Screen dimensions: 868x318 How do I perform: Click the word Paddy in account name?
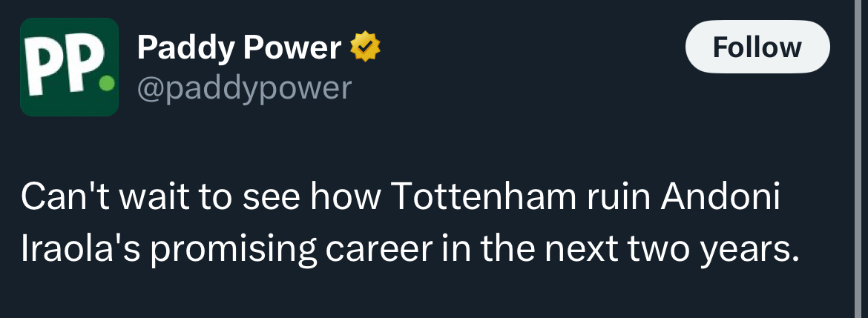point(186,49)
